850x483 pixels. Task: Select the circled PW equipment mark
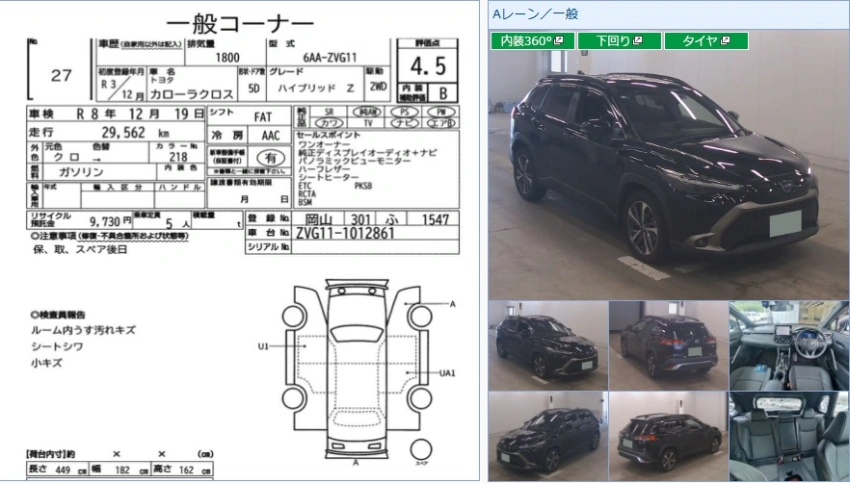441,112
